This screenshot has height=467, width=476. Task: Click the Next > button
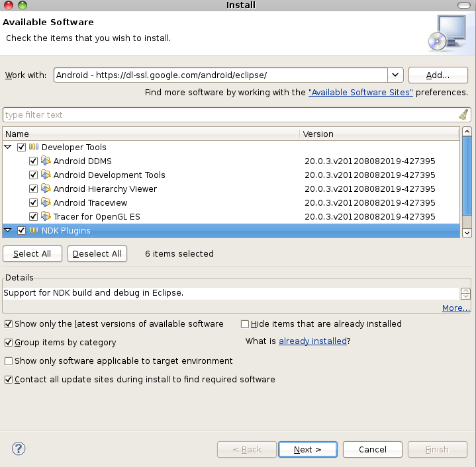pos(308,449)
